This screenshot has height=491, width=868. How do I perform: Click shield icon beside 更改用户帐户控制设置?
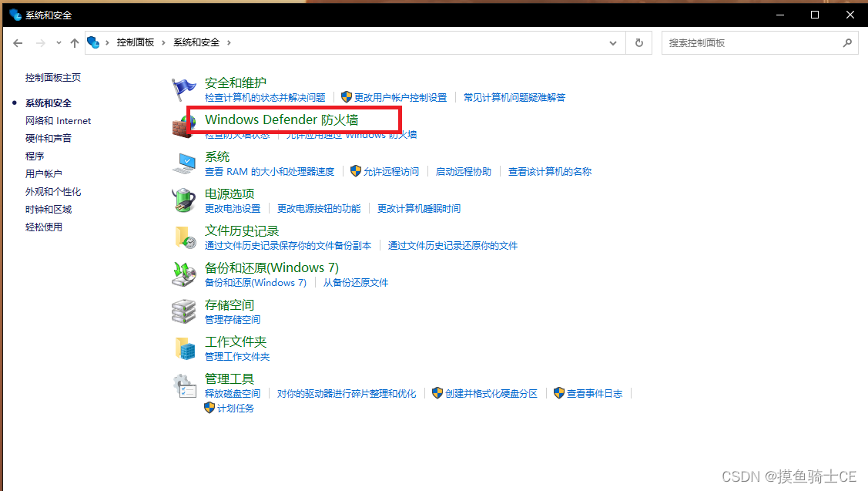click(347, 97)
